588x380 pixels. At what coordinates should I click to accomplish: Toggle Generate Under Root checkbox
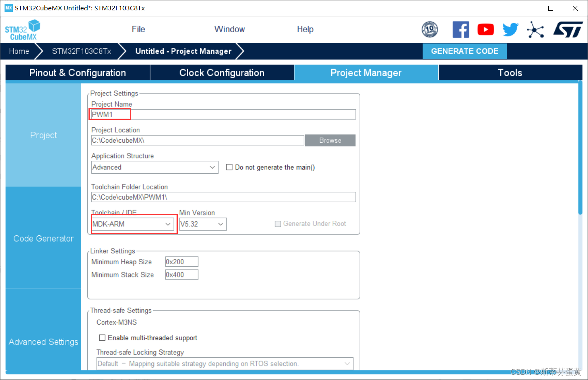(x=278, y=224)
